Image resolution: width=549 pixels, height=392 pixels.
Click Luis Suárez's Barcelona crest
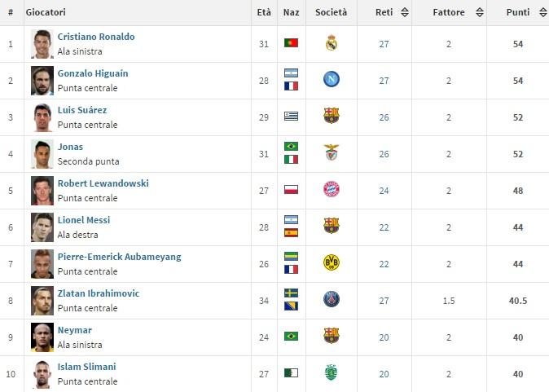click(332, 116)
